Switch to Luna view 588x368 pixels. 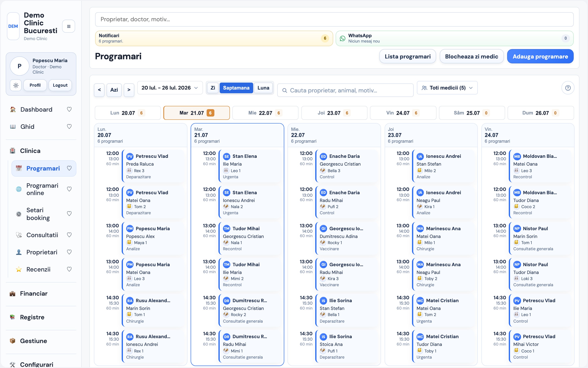point(263,88)
